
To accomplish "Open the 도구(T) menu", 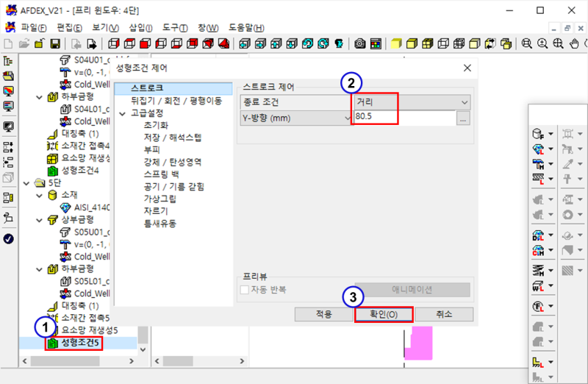I will pyautogui.click(x=174, y=27).
